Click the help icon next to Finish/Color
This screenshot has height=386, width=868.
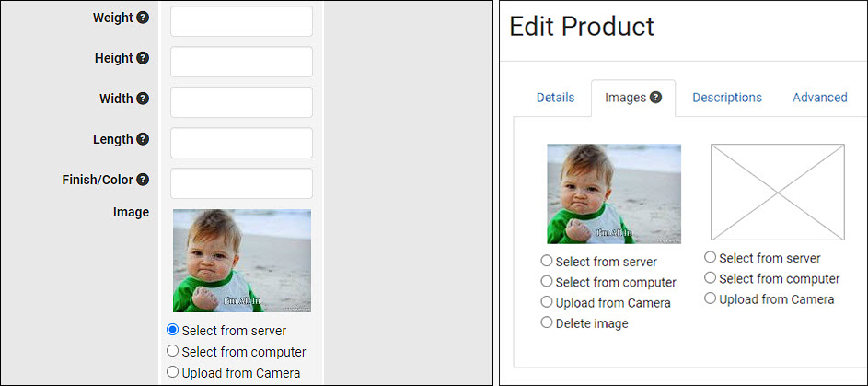point(143,180)
